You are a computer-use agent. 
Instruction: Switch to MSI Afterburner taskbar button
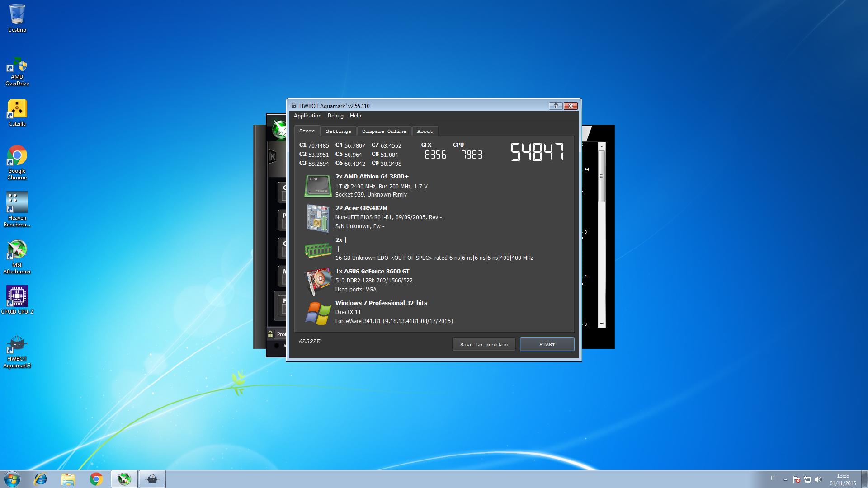(124, 479)
